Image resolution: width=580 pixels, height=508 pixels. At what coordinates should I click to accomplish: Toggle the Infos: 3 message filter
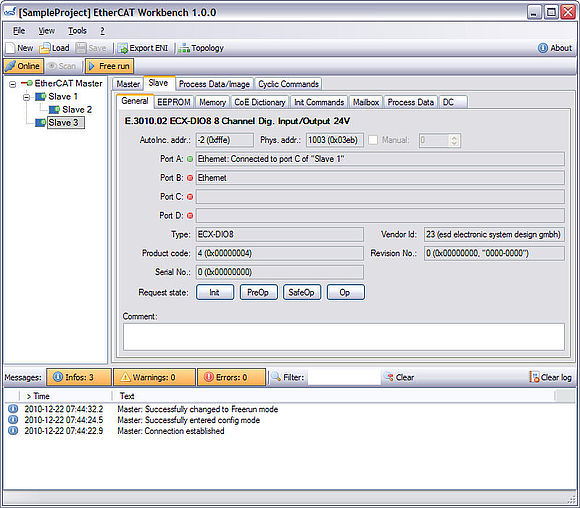point(79,377)
